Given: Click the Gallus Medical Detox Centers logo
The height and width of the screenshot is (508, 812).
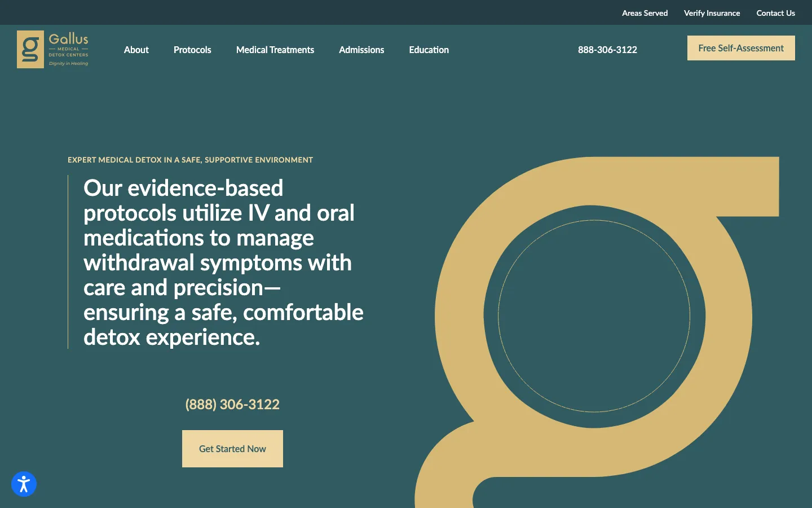Looking at the screenshot, I should 53,49.
